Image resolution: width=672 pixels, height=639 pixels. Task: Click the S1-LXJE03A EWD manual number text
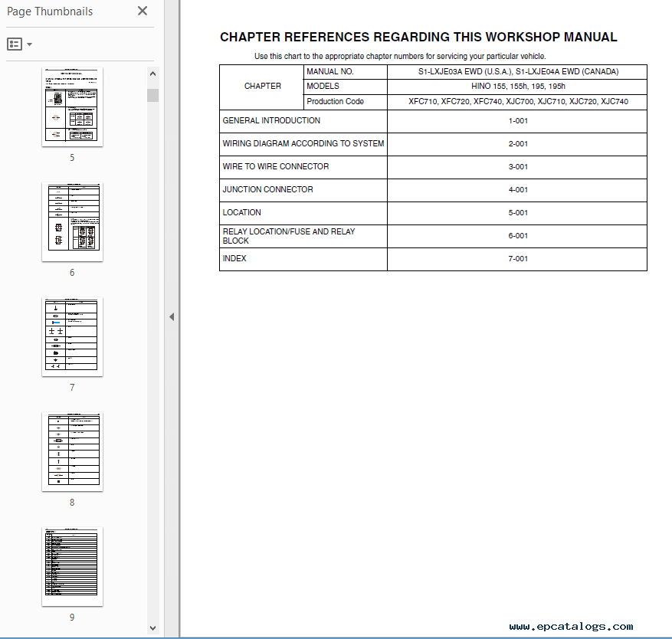518,71
